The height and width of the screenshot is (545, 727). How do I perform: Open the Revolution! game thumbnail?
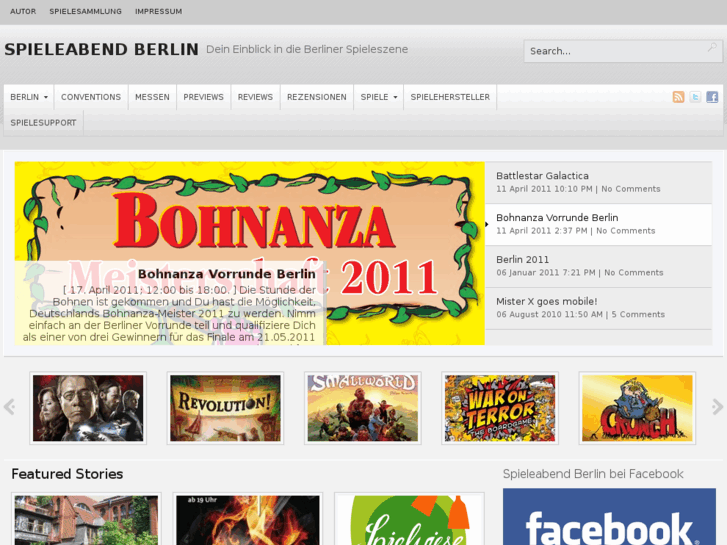tap(225, 408)
